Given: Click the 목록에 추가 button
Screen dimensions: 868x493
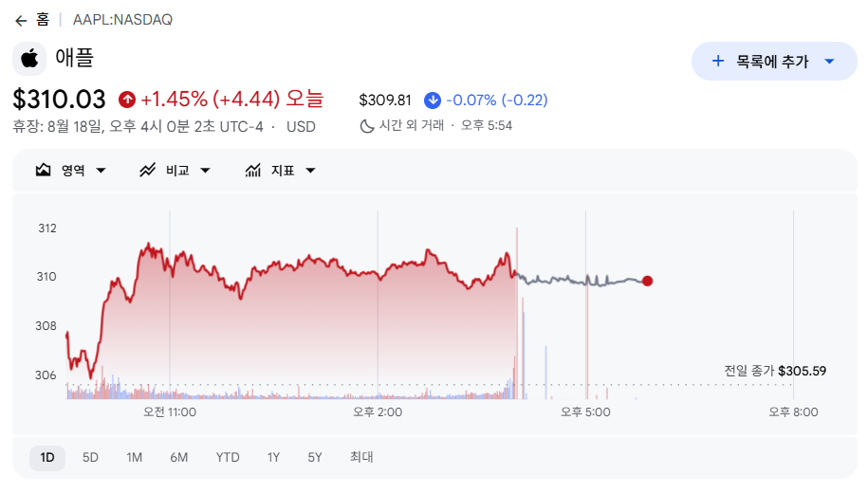Looking at the screenshot, I should pos(774,62).
